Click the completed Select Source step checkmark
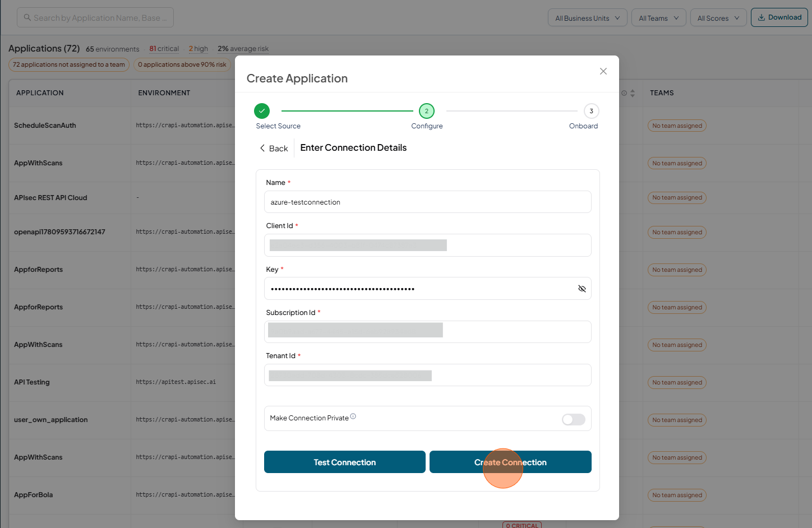 262,111
